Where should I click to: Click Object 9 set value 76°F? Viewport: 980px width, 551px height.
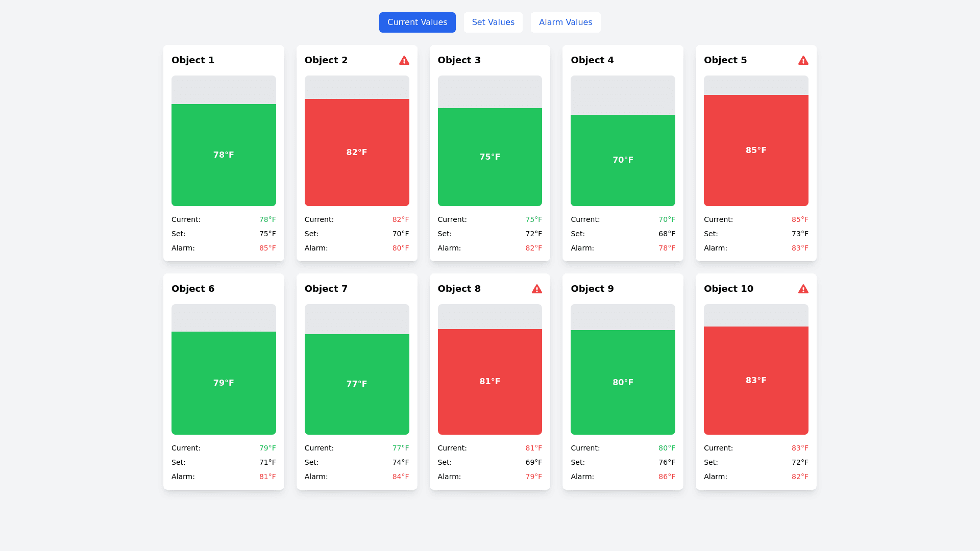click(x=667, y=462)
